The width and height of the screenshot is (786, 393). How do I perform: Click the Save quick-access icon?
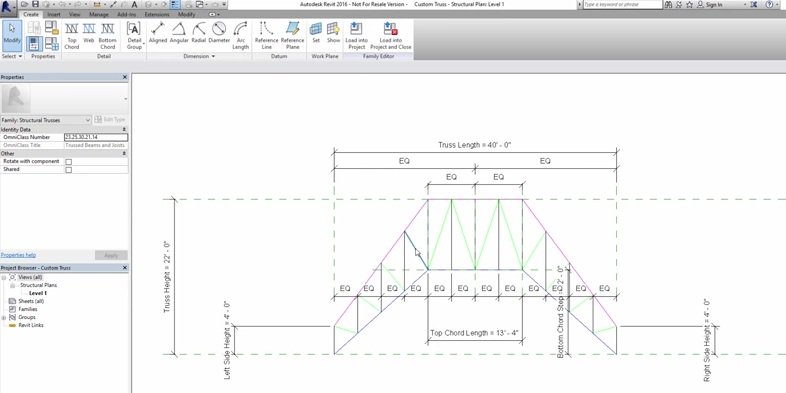click(x=35, y=4)
